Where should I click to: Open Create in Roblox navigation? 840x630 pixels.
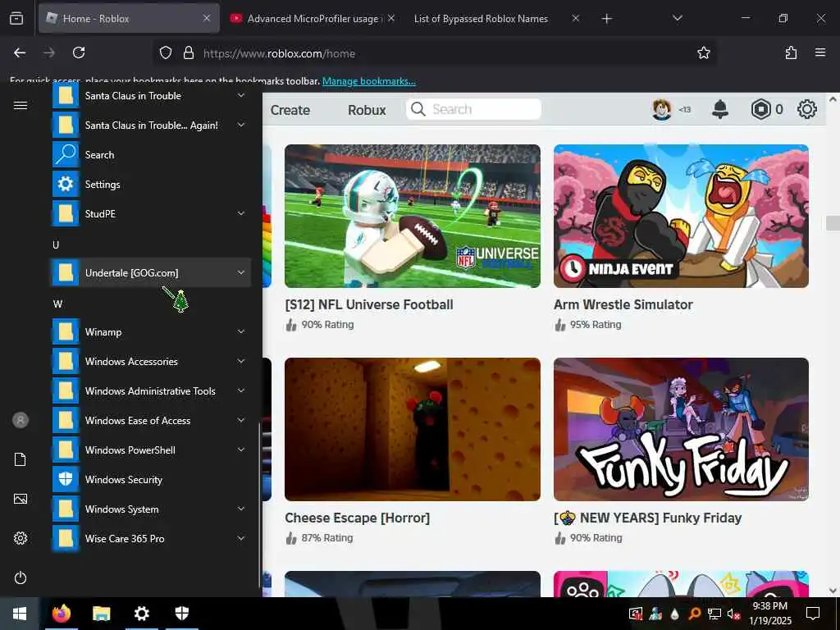(x=290, y=110)
